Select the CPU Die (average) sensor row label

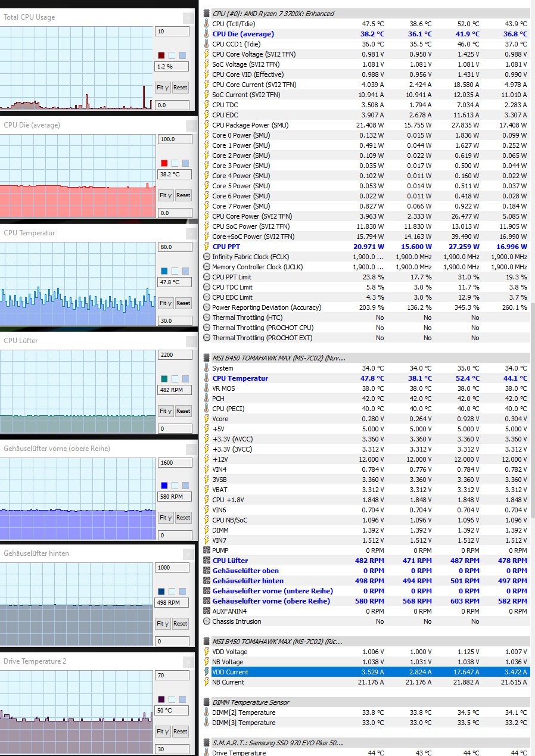(243, 34)
